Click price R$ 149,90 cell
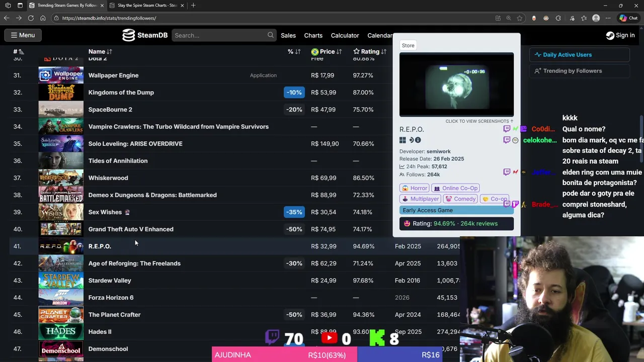Image resolution: width=644 pixels, height=362 pixels. tap(325, 144)
